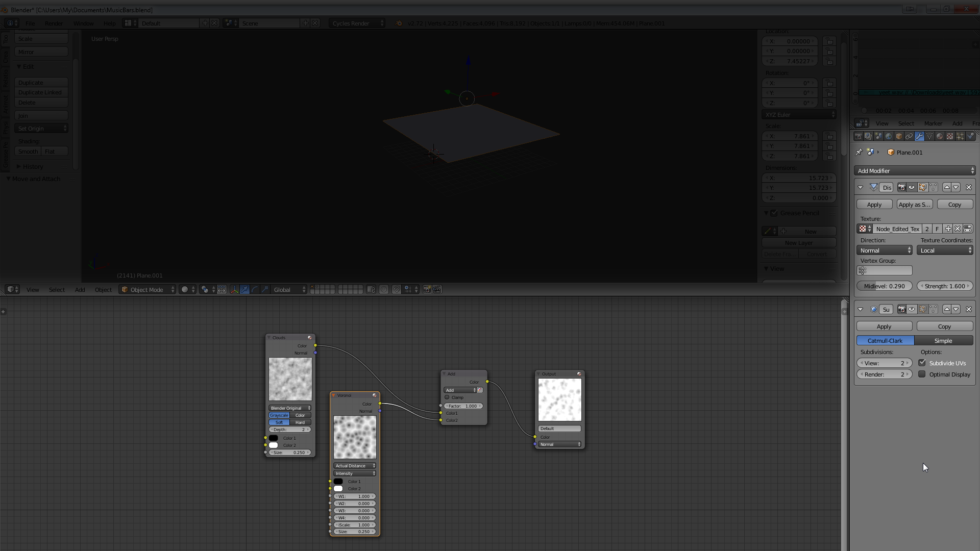Move the Displace modifier up

pos(947,187)
